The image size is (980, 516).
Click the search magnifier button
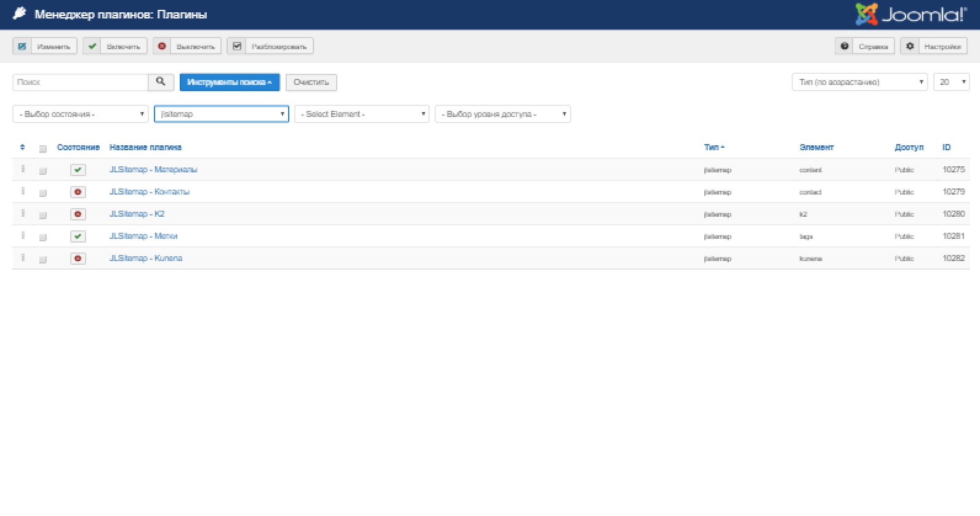point(161,82)
